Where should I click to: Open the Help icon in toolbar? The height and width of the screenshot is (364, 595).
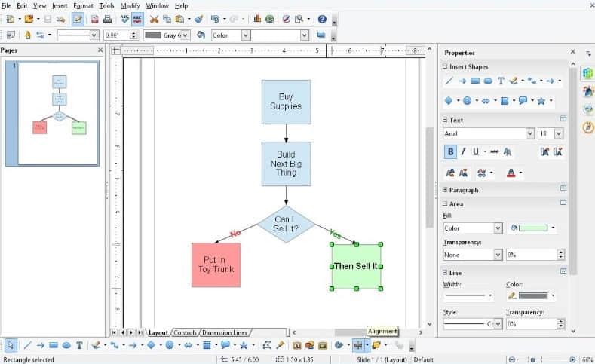click(322, 19)
